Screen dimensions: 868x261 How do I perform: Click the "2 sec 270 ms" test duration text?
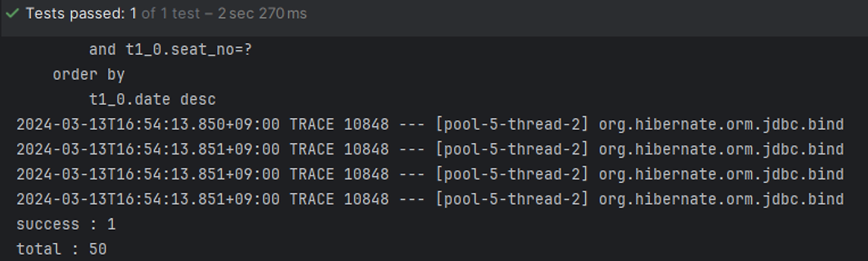[x=262, y=14]
